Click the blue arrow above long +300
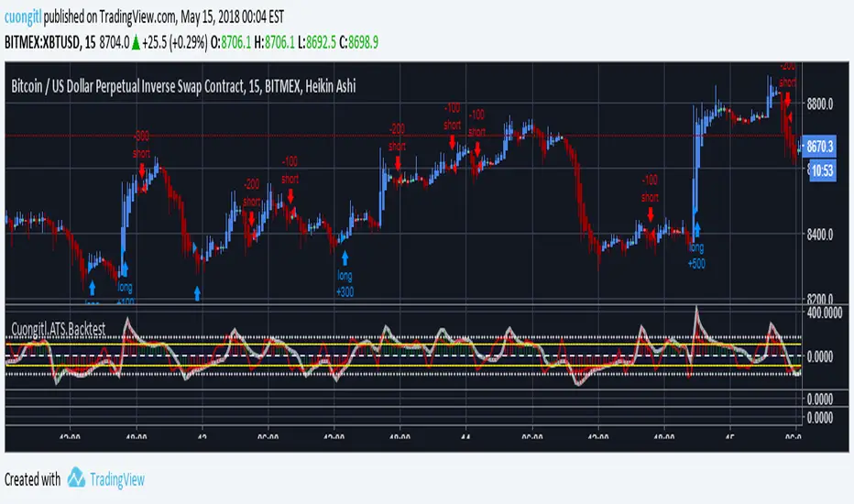This screenshot has width=854, height=504. click(x=345, y=257)
